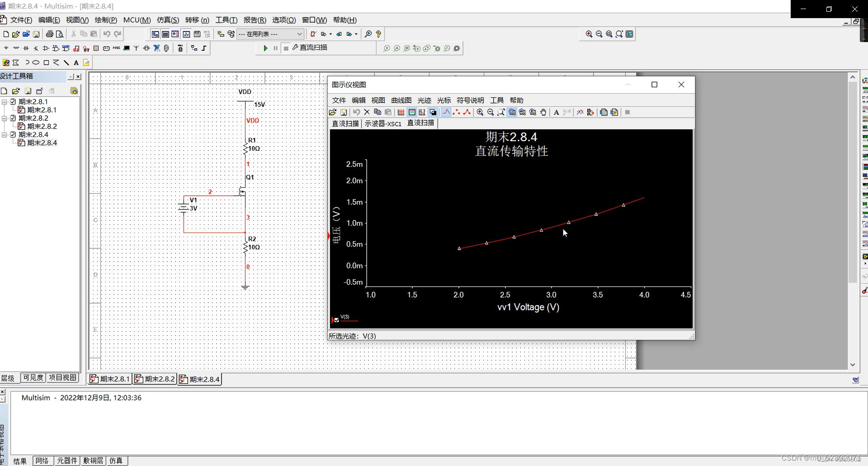Open the 可见度 tab in Design Toolbox
868x466 pixels.
coord(33,378)
